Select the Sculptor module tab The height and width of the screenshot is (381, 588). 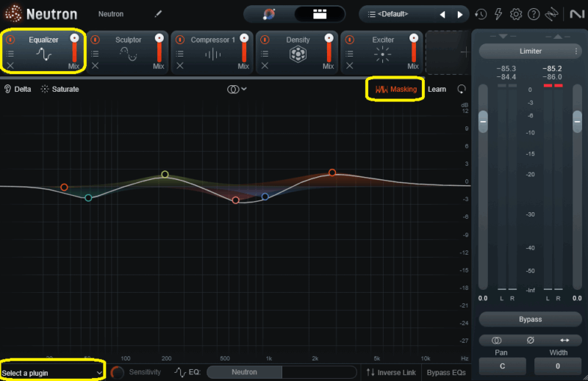[128, 51]
